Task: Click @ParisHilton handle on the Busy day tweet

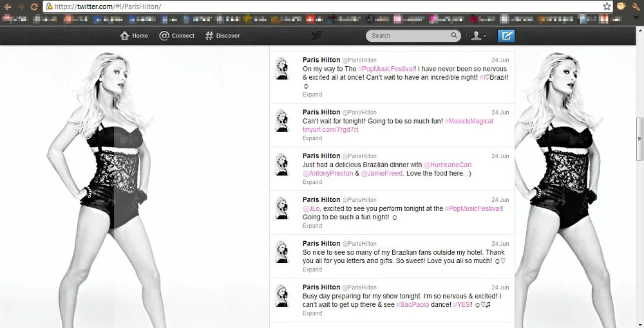Action: pyautogui.click(x=359, y=287)
